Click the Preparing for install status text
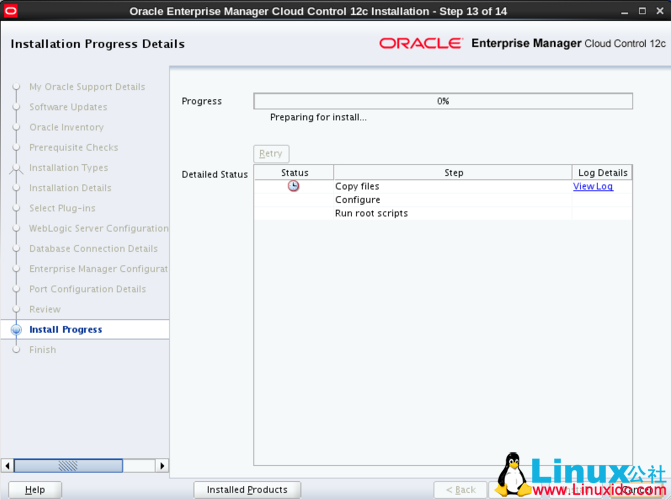This screenshot has height=500, width=671. click(318, 117)
